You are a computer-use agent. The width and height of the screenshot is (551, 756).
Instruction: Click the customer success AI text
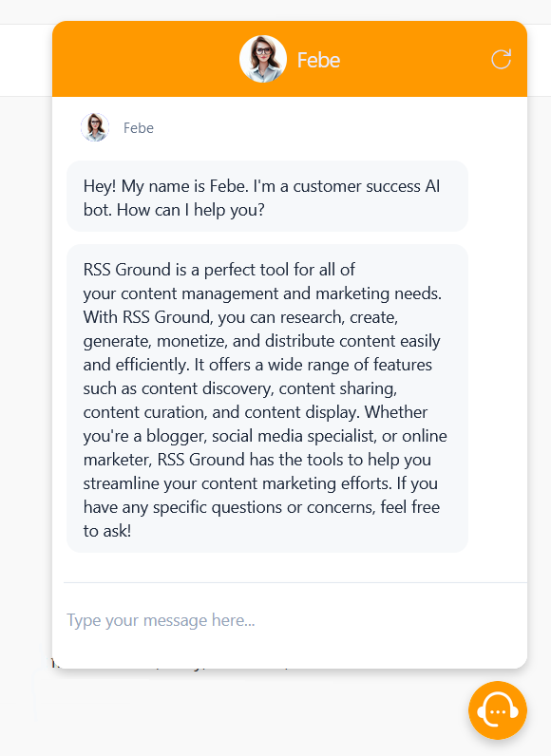point(367,186)
